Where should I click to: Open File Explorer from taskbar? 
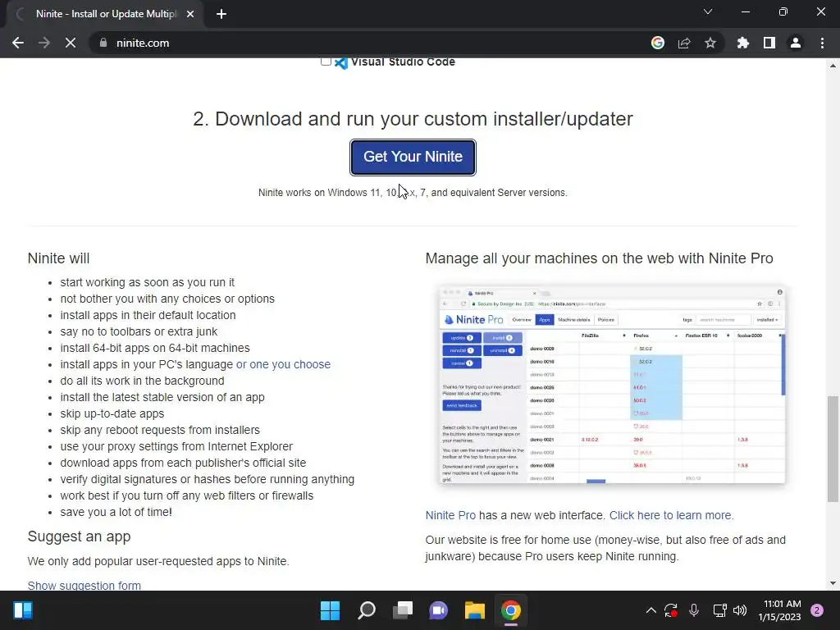coord(475,610)
